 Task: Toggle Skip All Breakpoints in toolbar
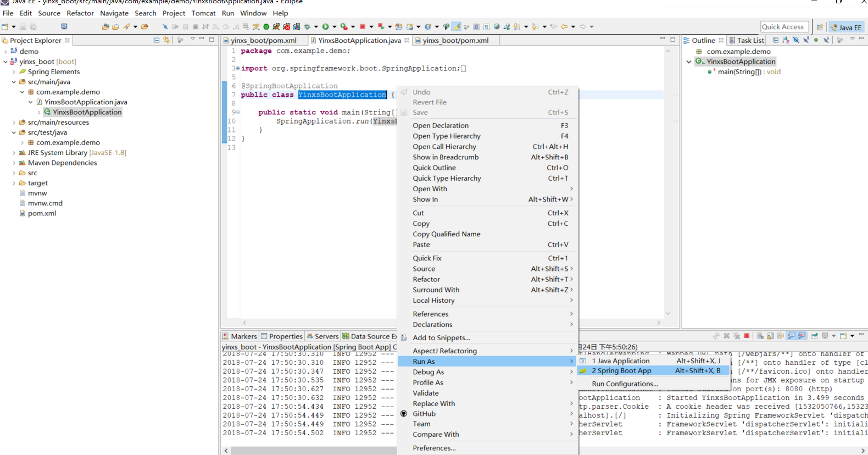pos(165,26)
